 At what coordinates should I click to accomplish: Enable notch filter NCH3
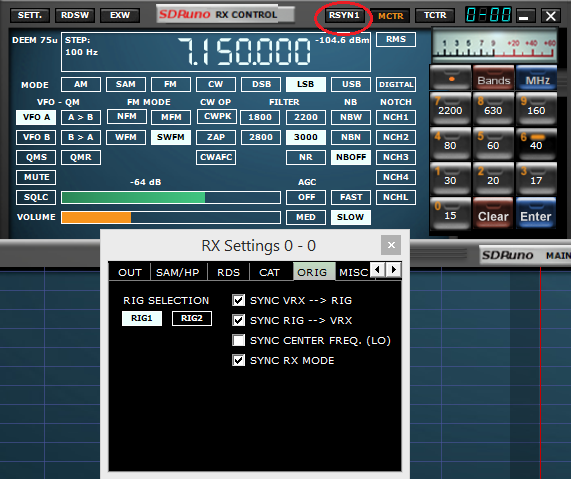coord(396,157)
